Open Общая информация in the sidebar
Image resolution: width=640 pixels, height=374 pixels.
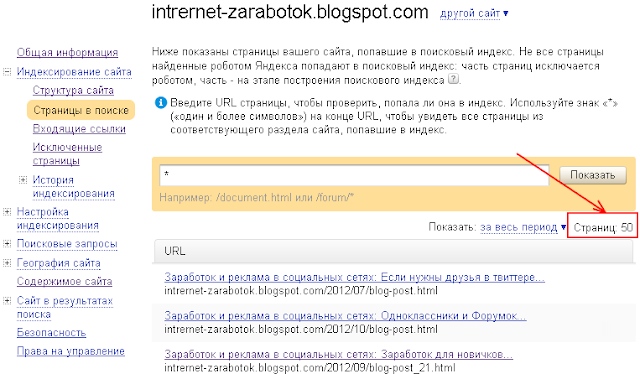(67, 53)
